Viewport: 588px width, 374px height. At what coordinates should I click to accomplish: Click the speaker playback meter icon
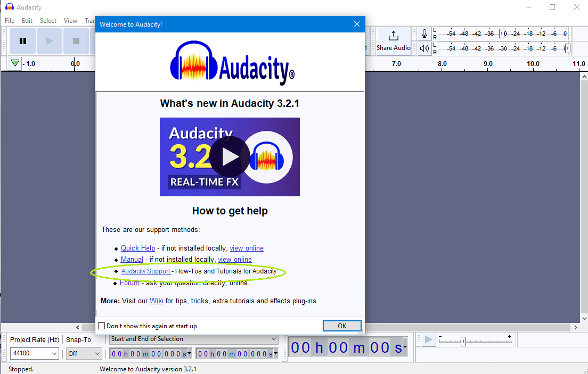[x=423, y=48]
